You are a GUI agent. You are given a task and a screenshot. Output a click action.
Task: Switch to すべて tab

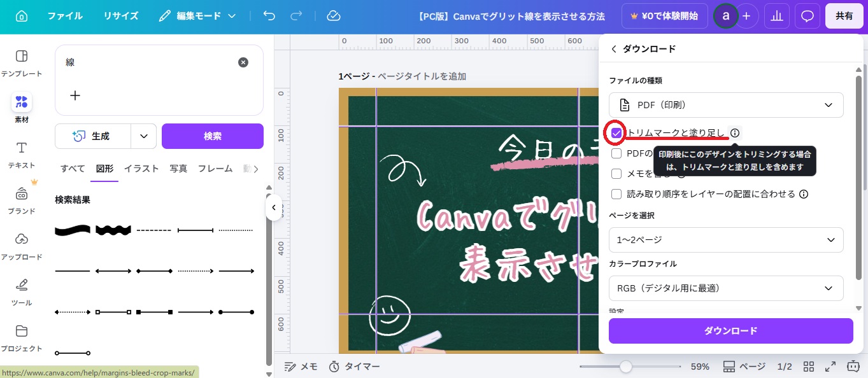[x=73, y=169]
